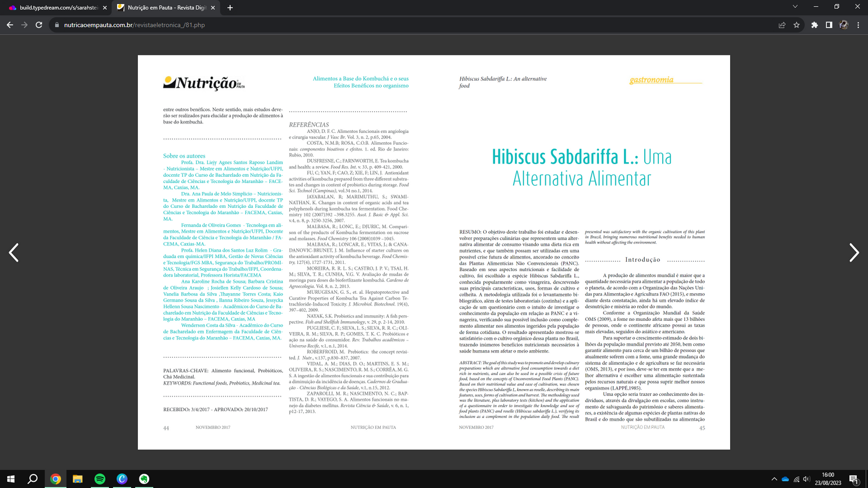This screenshot has width=868, height=488.
Task: Open the clock showing 16:00
Action: coord(828,479)
